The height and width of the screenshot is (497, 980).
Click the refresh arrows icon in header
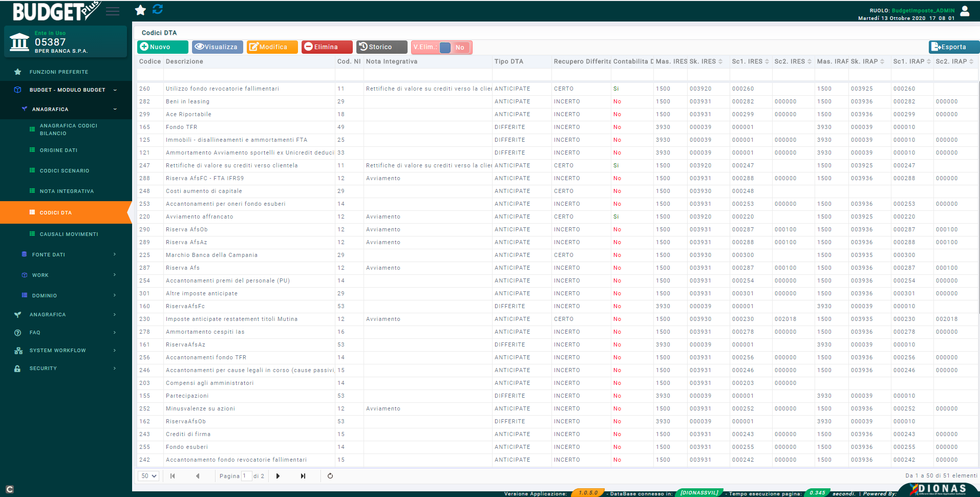pos(158,9)
